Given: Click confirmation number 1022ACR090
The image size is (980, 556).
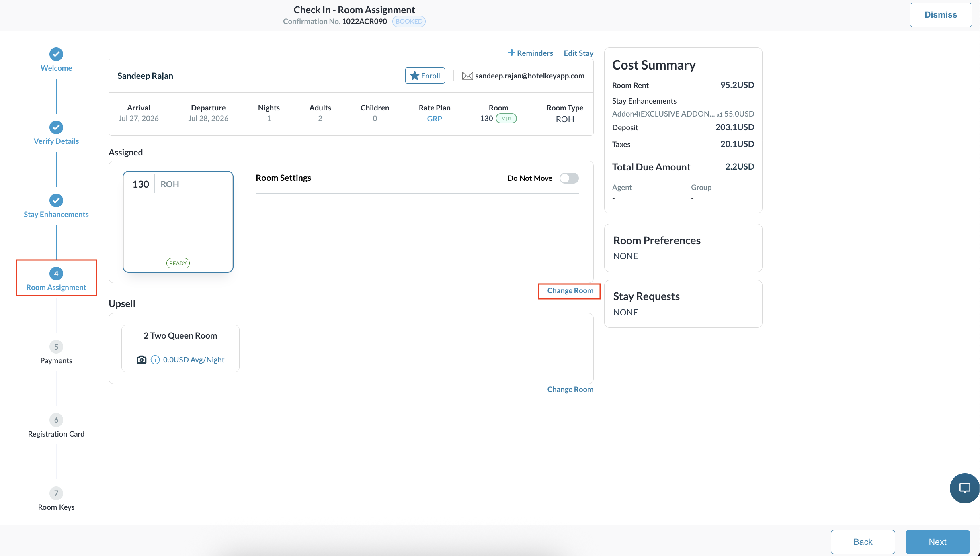Looking at the screenshot, I should tap(365, 21).
